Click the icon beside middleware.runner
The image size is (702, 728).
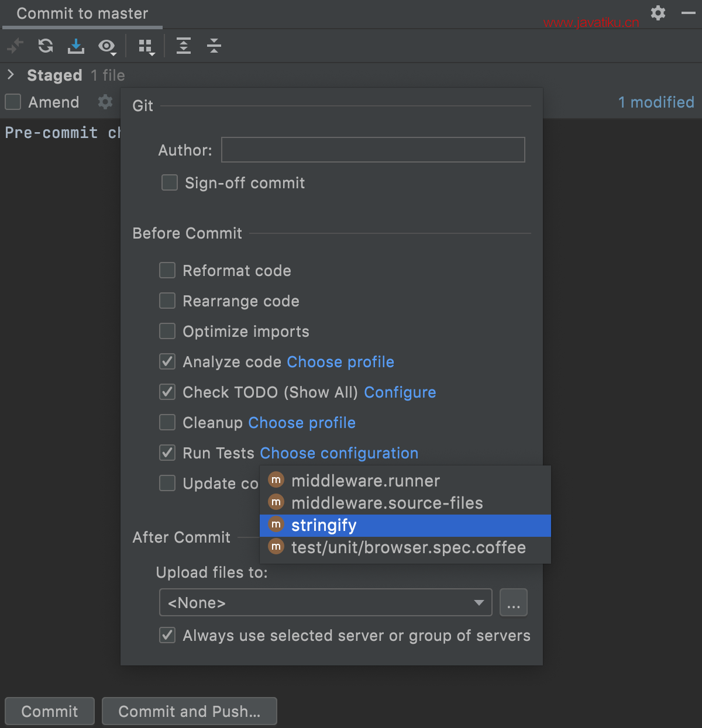276,480
